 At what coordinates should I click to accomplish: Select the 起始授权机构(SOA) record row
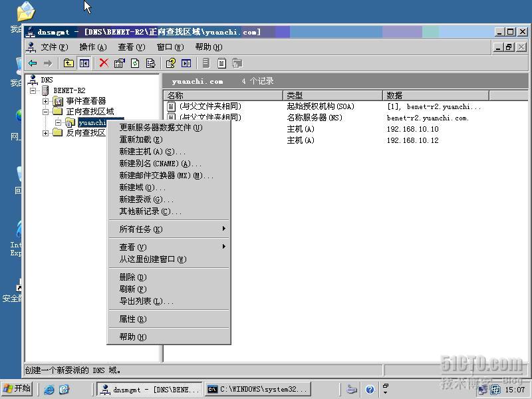(x=345, y=106)
